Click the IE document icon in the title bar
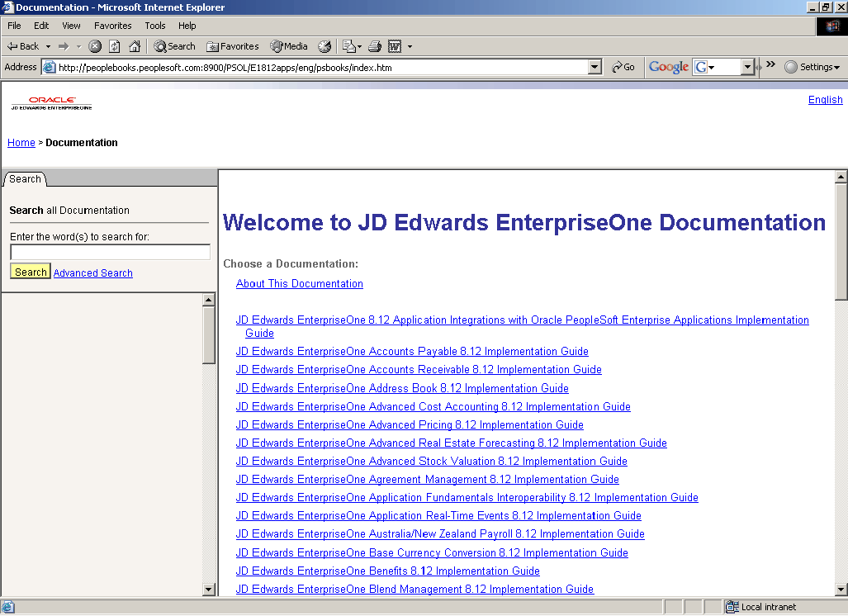Viewport: 848px width, 616px height. pos(7,7)
